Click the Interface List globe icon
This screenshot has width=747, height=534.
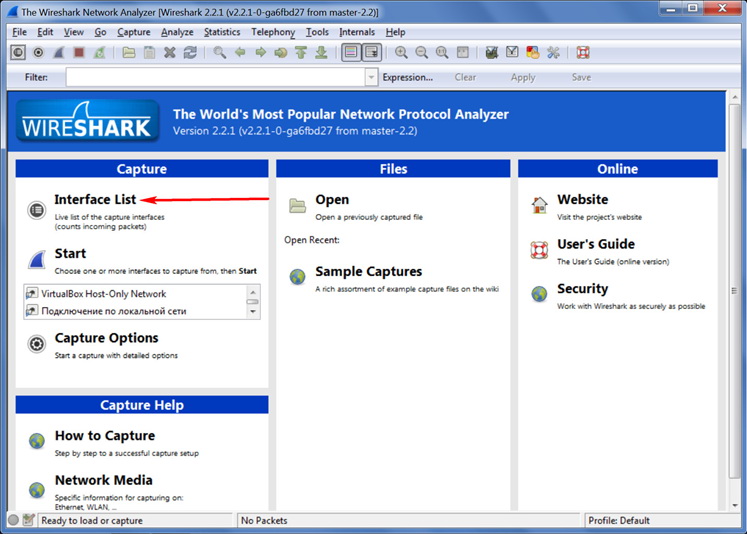[x=36, y=209]
